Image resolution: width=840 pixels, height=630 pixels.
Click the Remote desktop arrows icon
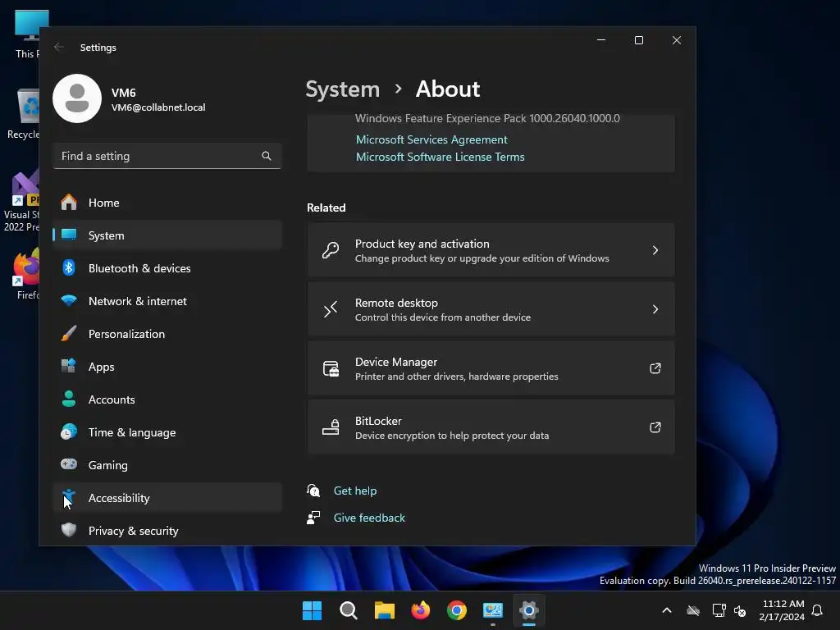pyautogui.click(x=331, y=309)
